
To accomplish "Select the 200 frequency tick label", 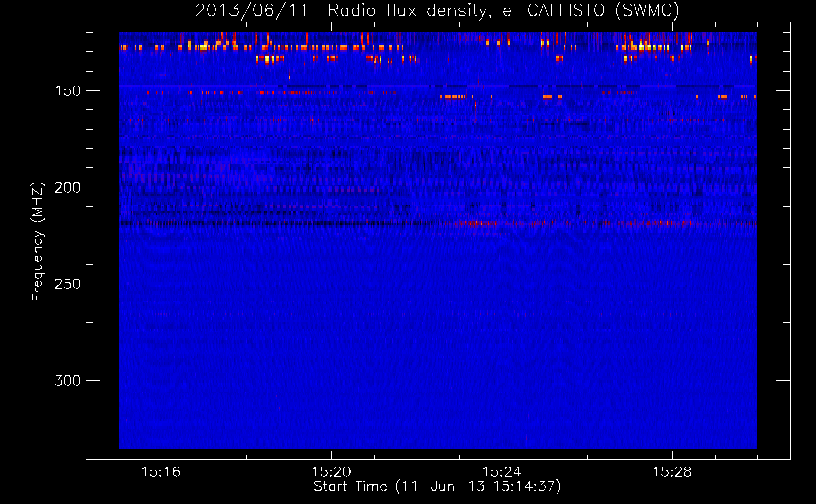I will (x=68, y=187).
